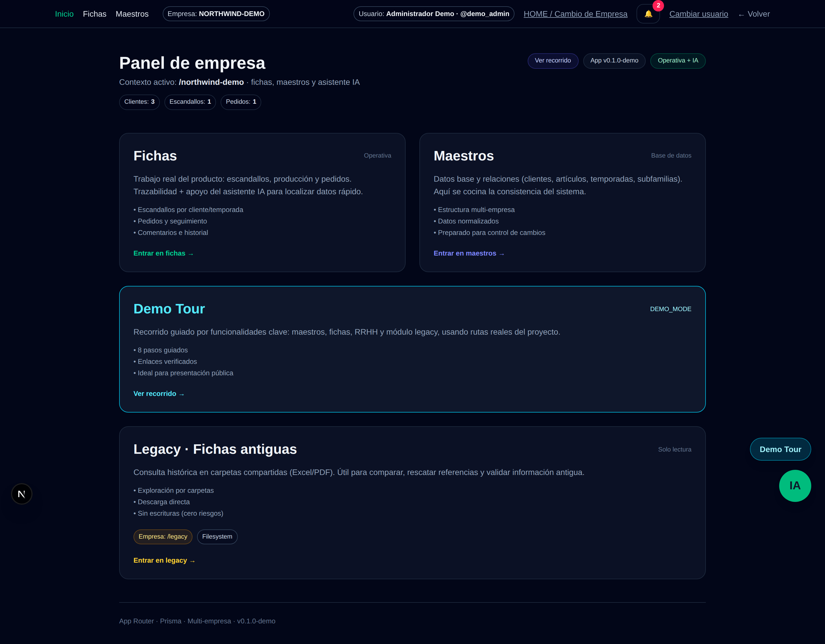Image resolution: width=825 pixels, height=644 pixels.
Task: Open the IA assistant floating button
Action: point(795,486)
